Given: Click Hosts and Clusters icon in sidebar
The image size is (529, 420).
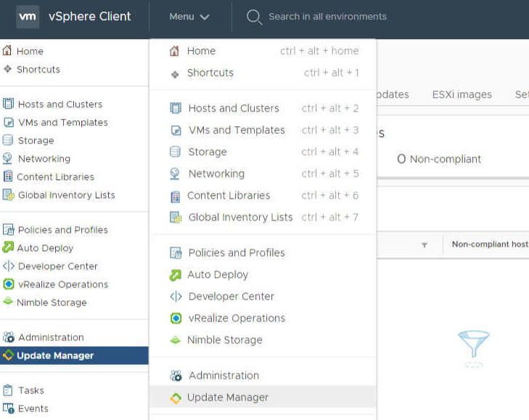Looking at the screenshot, I should 8,104.
